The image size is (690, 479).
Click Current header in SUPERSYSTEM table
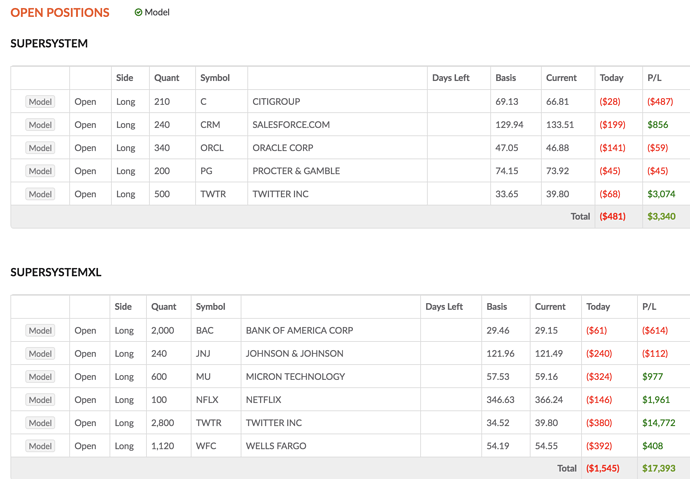(561, 78)
